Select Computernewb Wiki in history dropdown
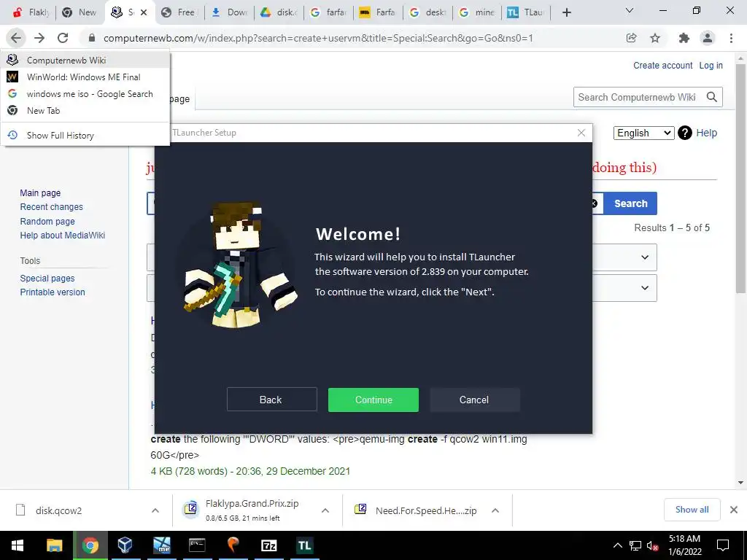Screen dimensions: 747x560 86,60
